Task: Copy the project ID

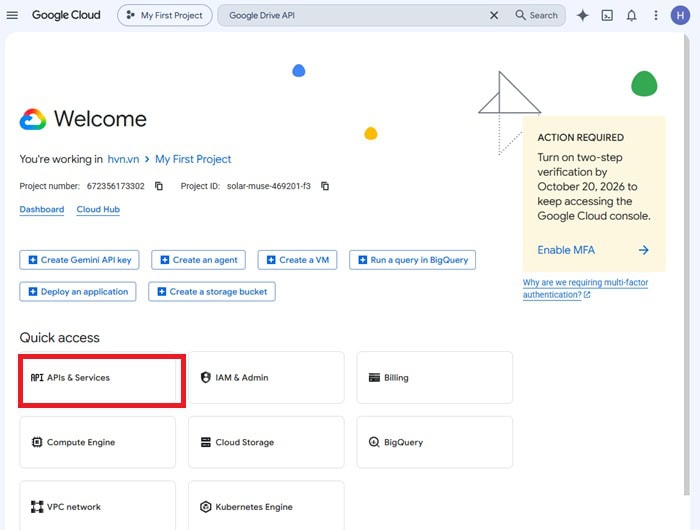Action: pyautogui.click(x=325, y=186)
